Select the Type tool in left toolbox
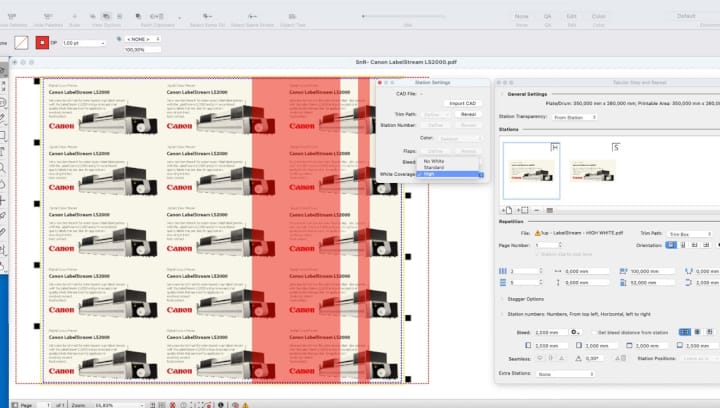The image size is (720, 408). coord(3,151)
